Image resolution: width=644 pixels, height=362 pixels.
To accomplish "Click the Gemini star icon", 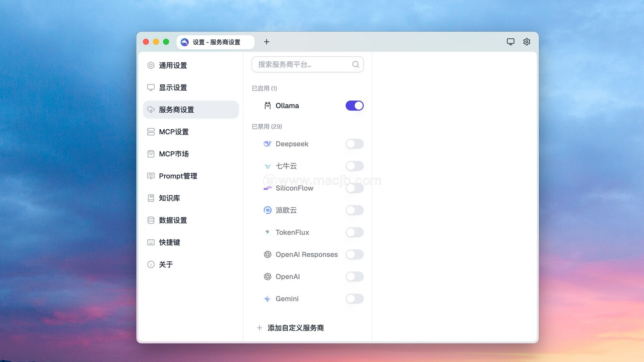I will [x=267, y=299].
